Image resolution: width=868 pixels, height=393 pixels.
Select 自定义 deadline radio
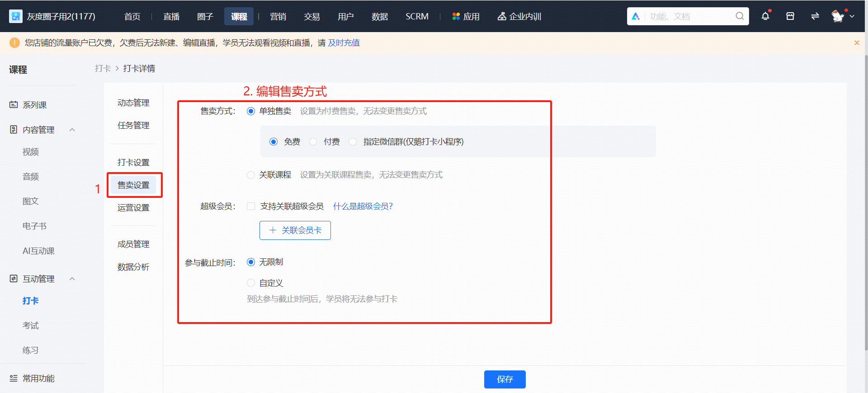pos(251,283)
